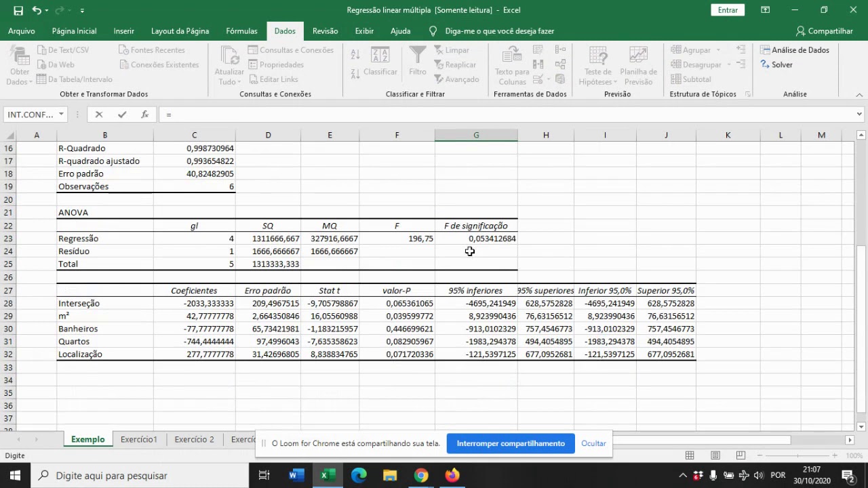Screen dimensions: 868x488
Task: Click the Undo arrow icon
Action: point(37,10)
